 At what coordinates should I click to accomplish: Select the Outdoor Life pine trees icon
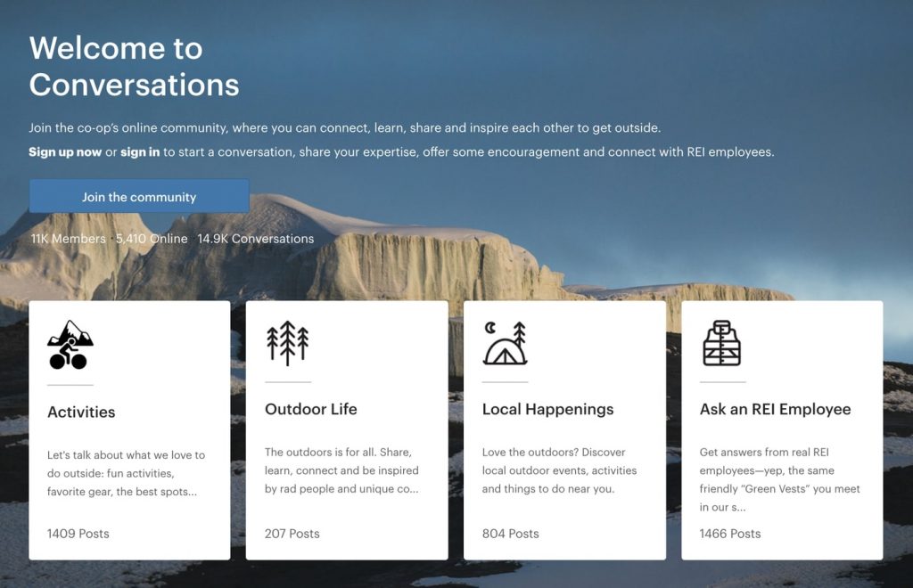tap(288, 343)
